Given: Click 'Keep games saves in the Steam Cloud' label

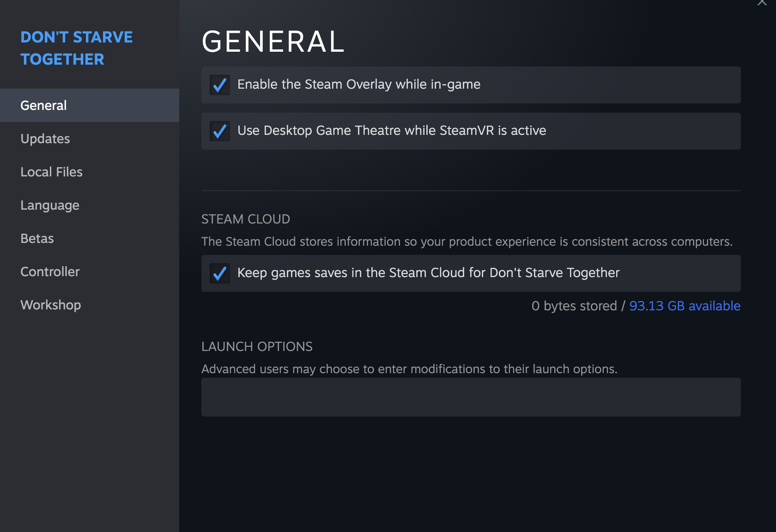Looking at the screenshot, I should (428, 273).
